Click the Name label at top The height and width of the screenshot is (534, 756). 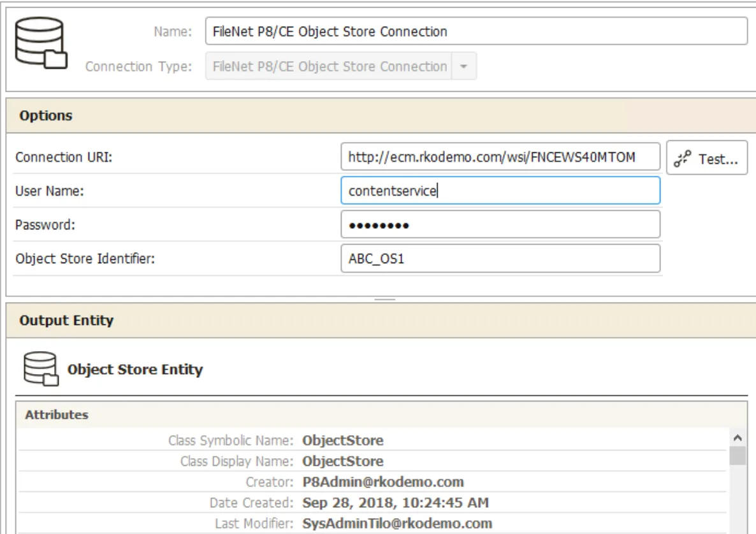(x=173, y=32)
